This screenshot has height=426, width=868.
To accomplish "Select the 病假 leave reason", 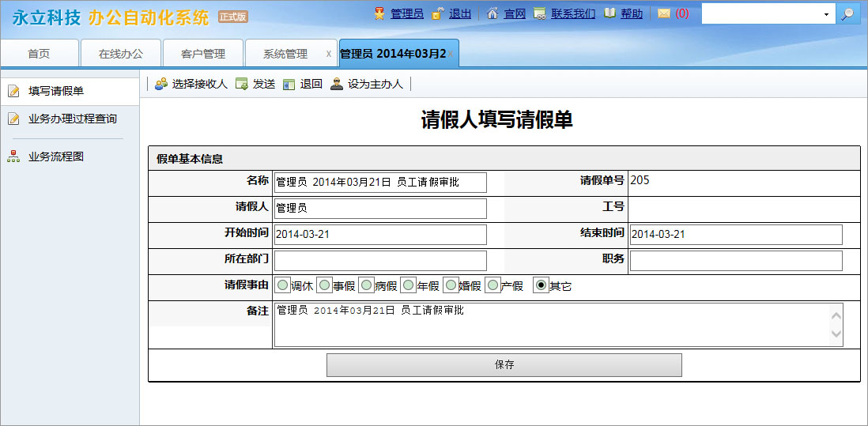I will point(367,285).
